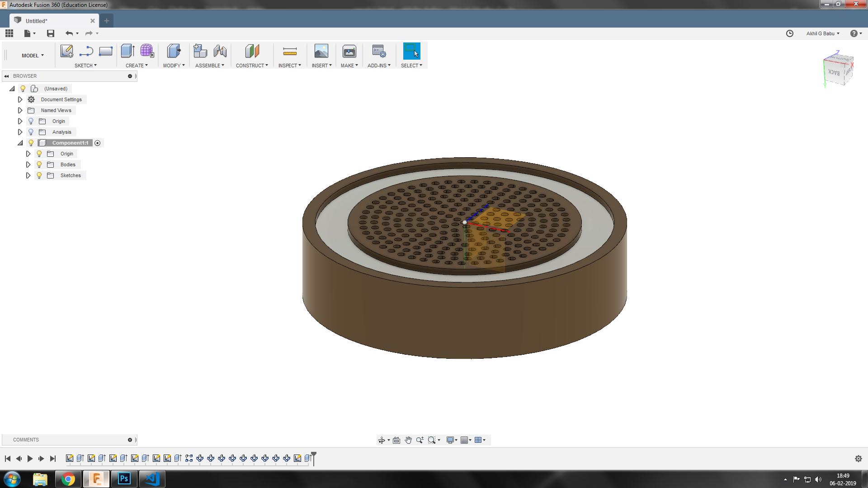
Task: Activate Component1:1 radio button
Action: tap(98, 143)
